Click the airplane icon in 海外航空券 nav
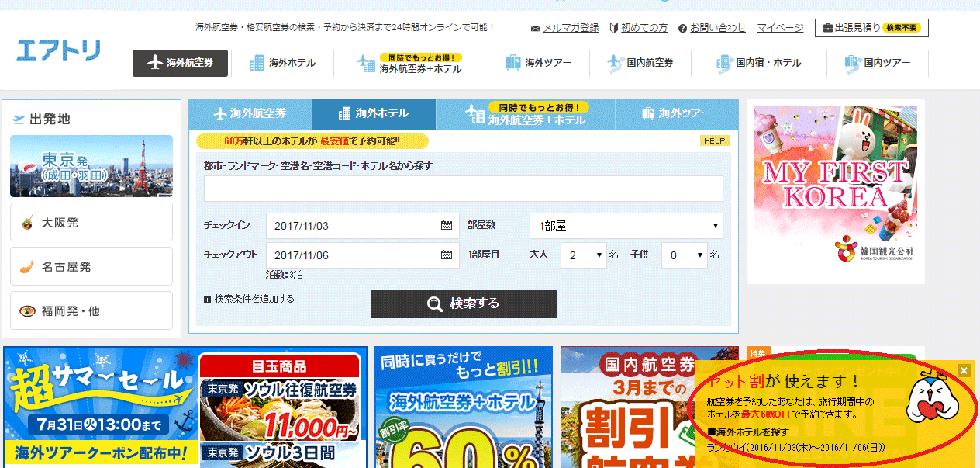 coord(154,63)
